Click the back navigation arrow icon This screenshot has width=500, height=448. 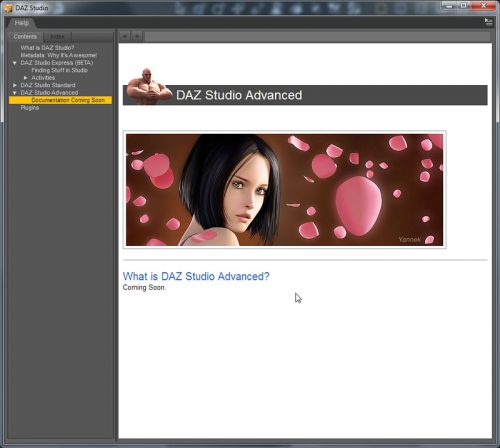(x=125, y=36)
